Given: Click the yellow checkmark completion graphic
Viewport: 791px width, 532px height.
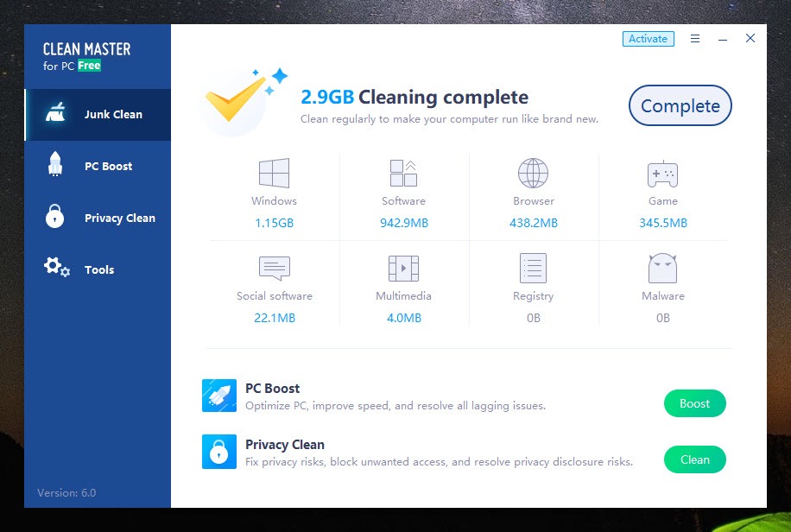Looking at the screenshot, I should click(x=235, y=101).
